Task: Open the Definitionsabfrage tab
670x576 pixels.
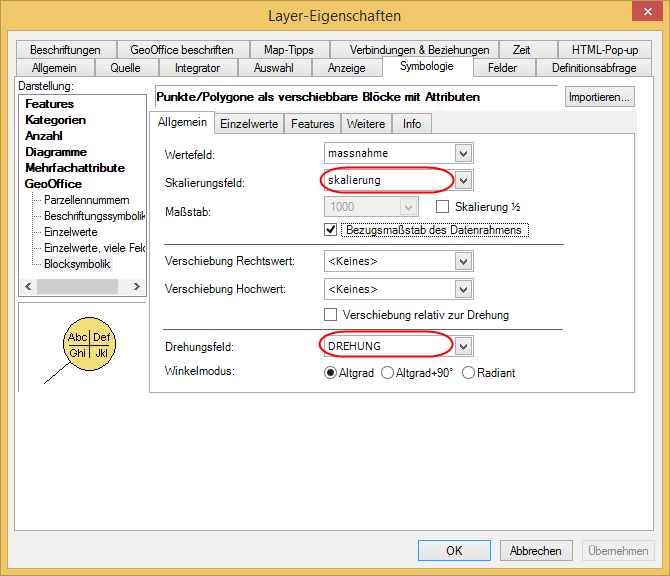Action: pos(594,68)
